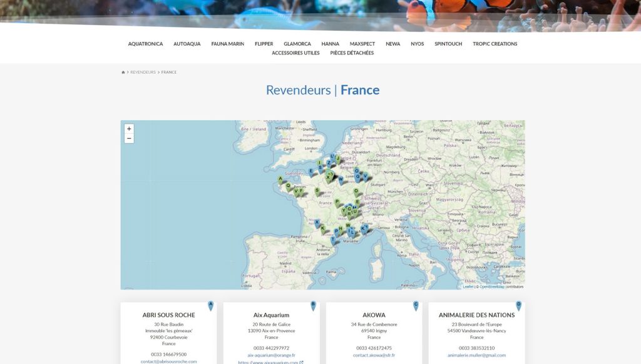The image size is (641, 364).
Task: Click the blue D pin on Animalerie des Nations card
Action: [519, 306]
